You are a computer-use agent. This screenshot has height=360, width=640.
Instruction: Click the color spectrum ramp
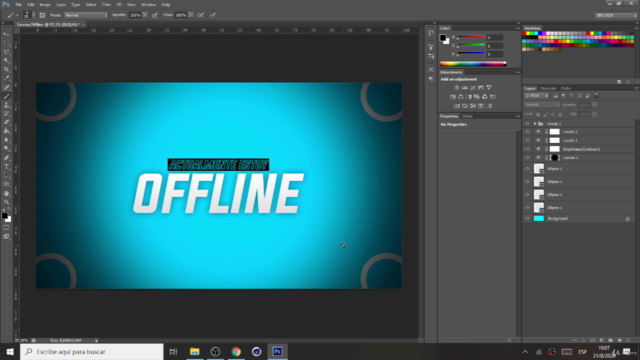pyautogui.click(x=473, y=64)
